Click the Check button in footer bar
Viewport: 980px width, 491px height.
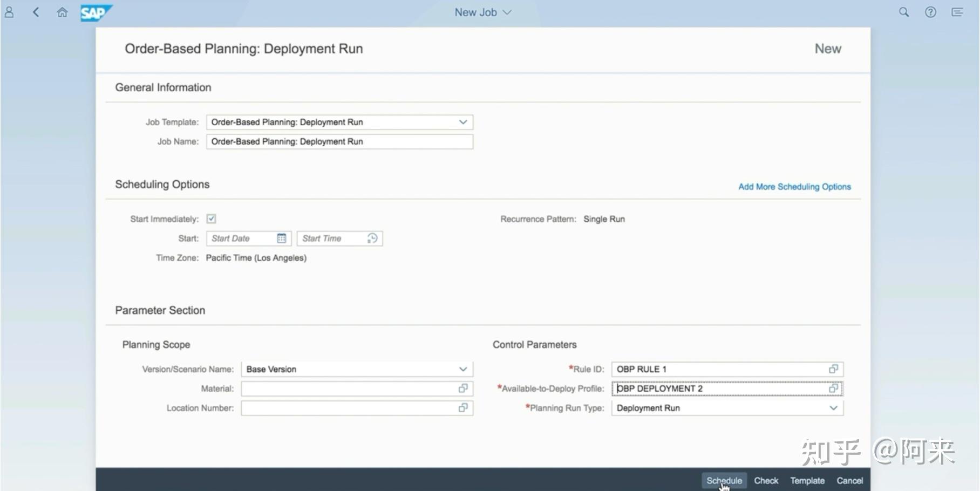click(766, 480)
